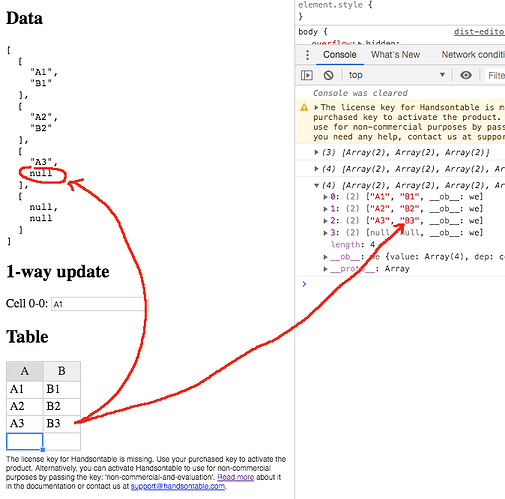Click the blue console prompt chevron
Viewport: 505px width, 499px height.
tap(304, 284)
